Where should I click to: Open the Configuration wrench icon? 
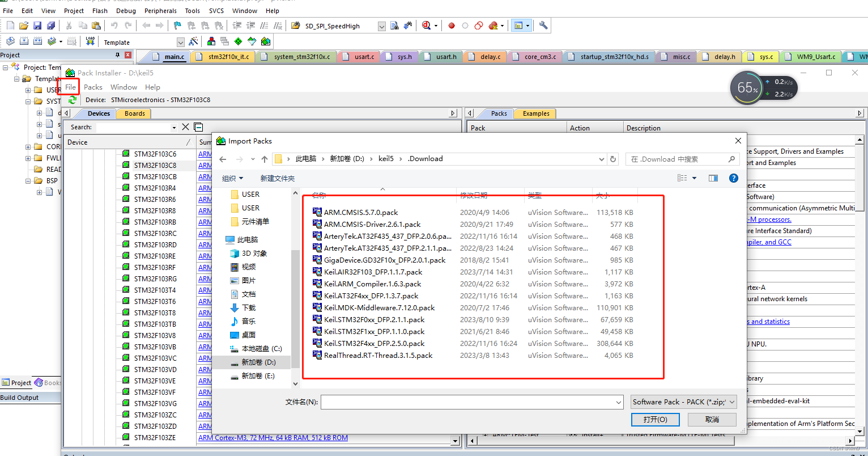tap(543, 26)
